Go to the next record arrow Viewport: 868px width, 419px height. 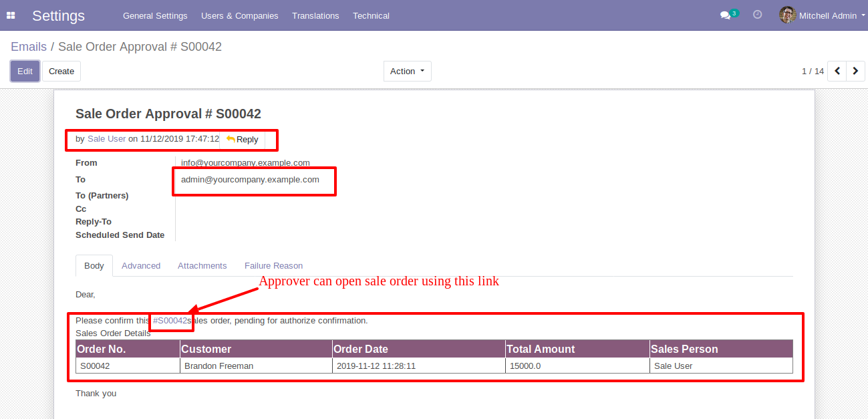pos(855,71)
